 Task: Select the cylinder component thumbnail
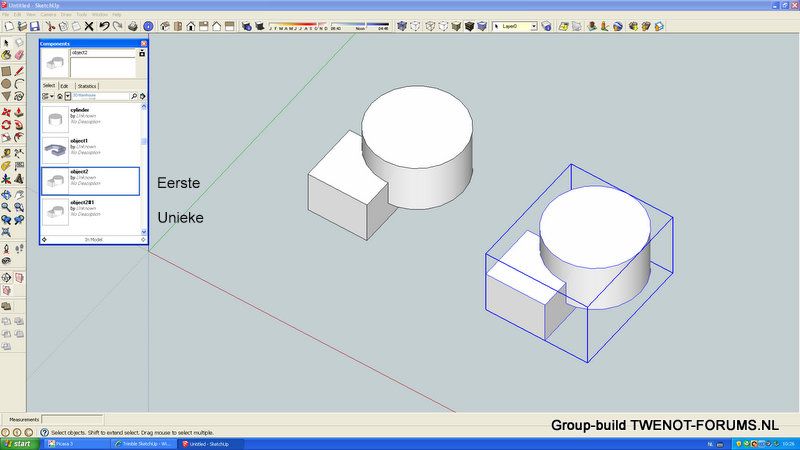pyautogui.click(x=55, y=119)
